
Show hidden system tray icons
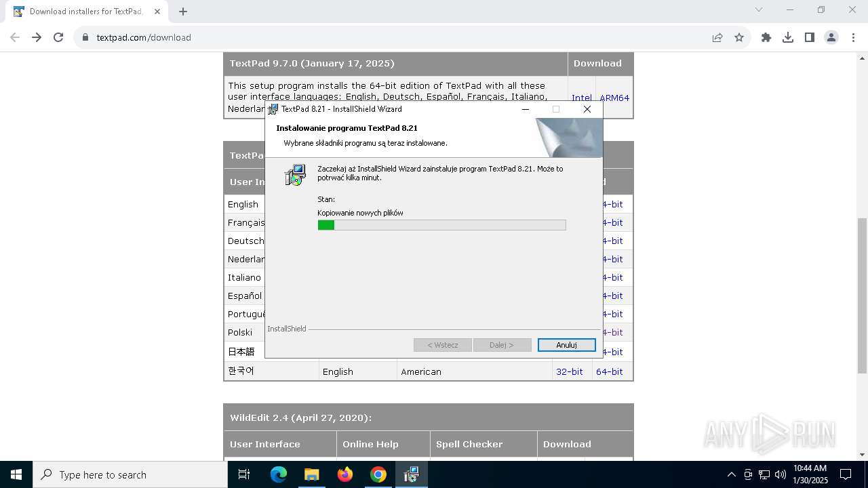pyautogui.click(x=731, y=474)
